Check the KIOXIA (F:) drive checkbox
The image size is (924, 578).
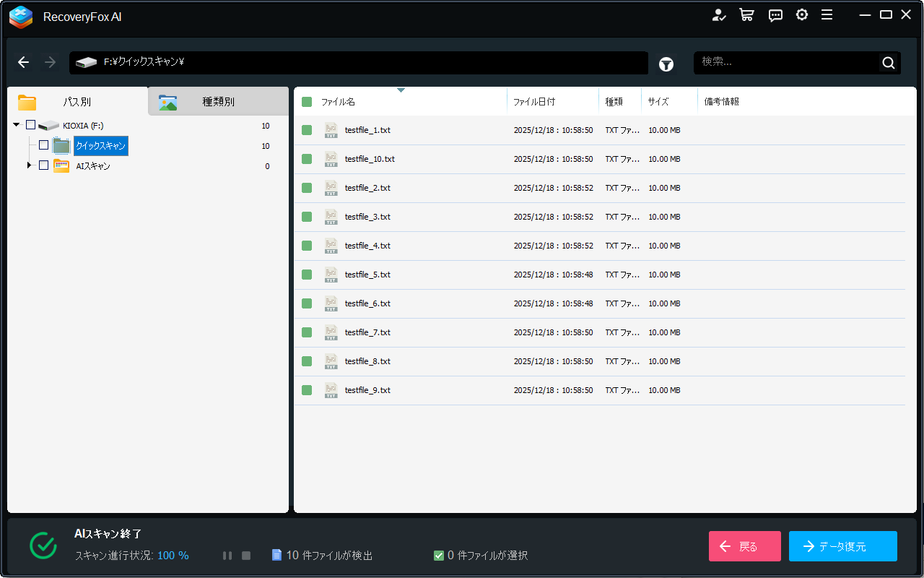tap(30, 125)
